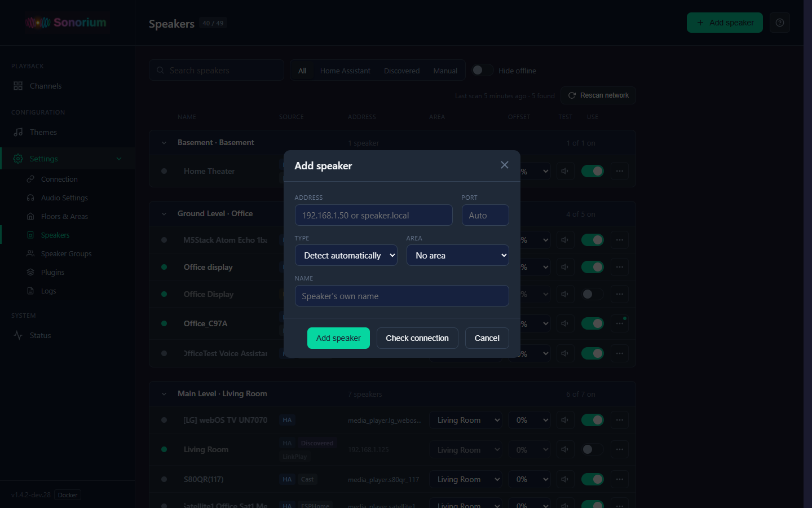Open the Area dropdown No area
Viewport: 812px width, 508px height.
pos(458,255)
